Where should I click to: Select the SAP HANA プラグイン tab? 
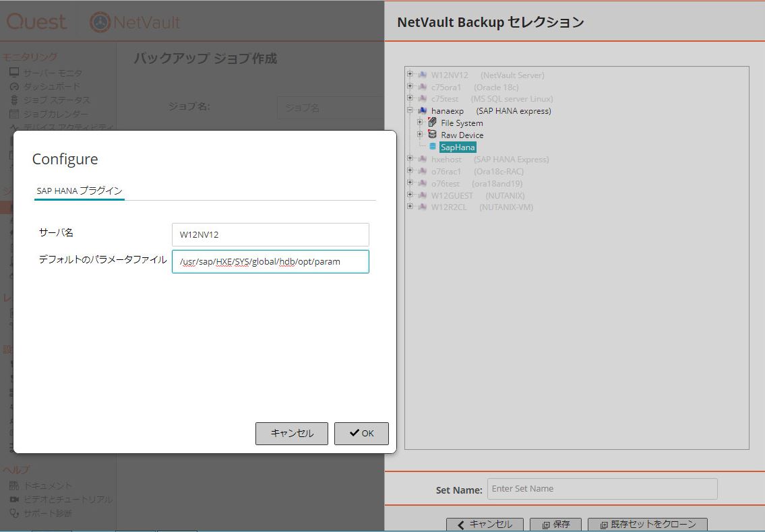click(x=80, y=191)
